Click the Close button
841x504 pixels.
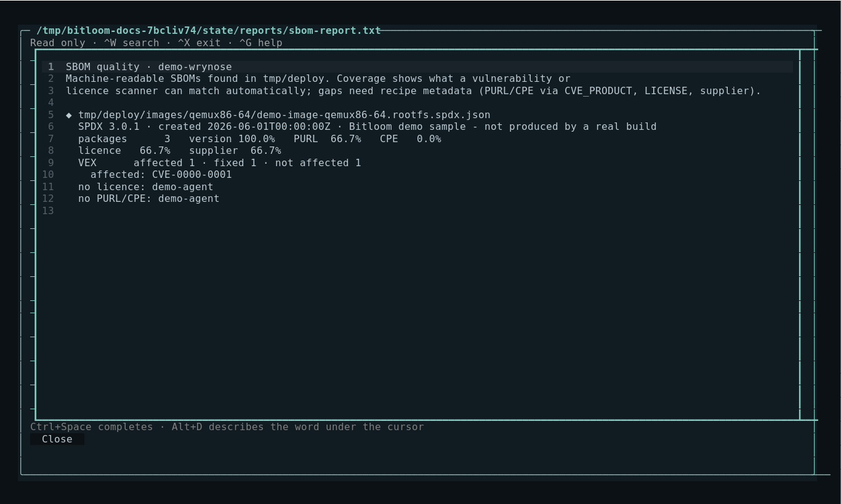coord(57,439)
